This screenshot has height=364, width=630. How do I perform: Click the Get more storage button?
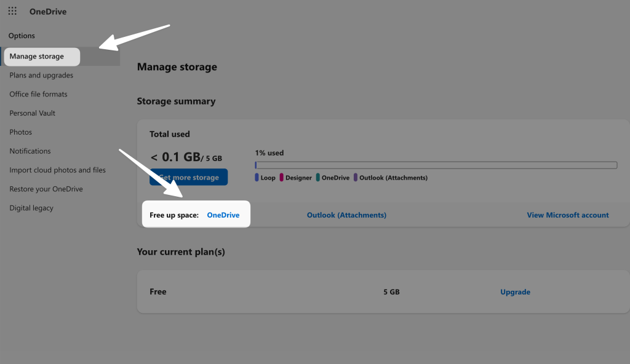[x=188, y=176]
